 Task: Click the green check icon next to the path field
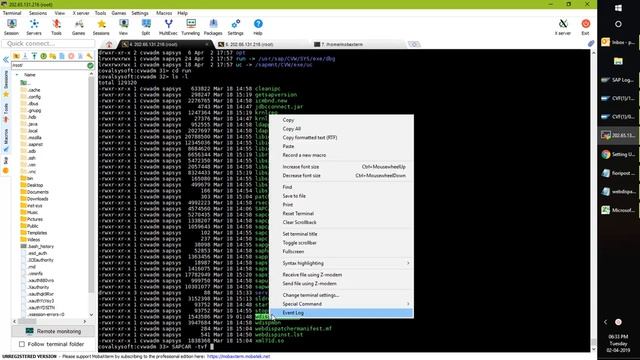tap(90, 65)
